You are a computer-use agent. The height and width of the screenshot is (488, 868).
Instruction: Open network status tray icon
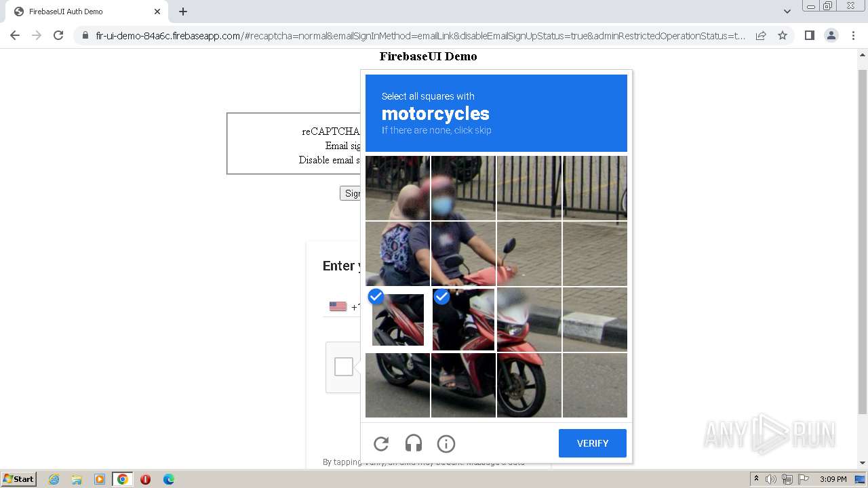pos(787,479)
